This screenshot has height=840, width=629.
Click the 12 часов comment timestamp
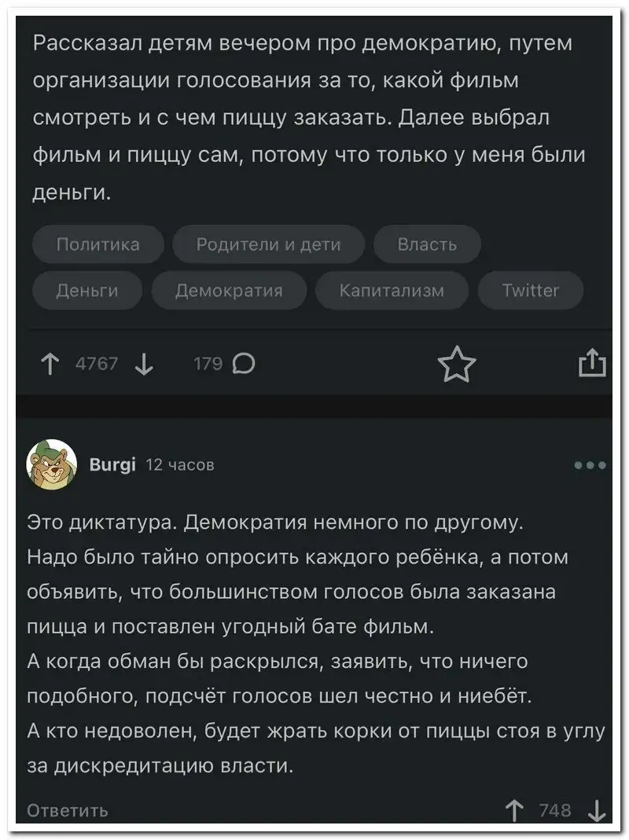(x=180, y=464)
